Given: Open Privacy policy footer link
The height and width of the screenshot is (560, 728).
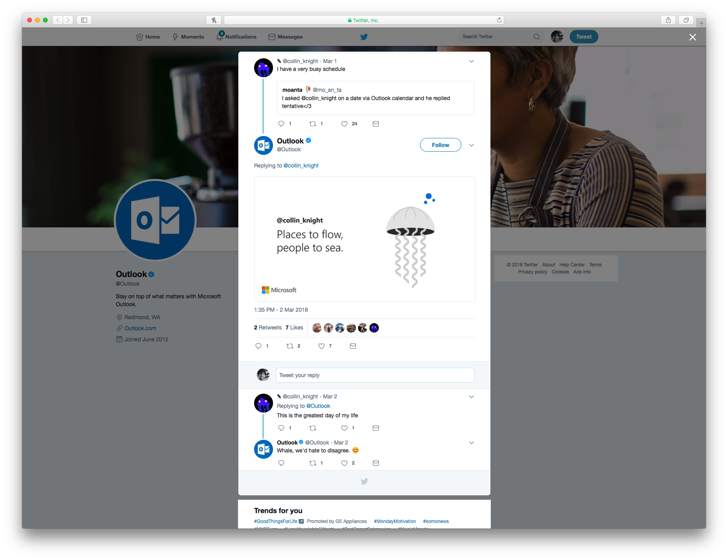Looking at the screenshot, I should click(533, 272).
